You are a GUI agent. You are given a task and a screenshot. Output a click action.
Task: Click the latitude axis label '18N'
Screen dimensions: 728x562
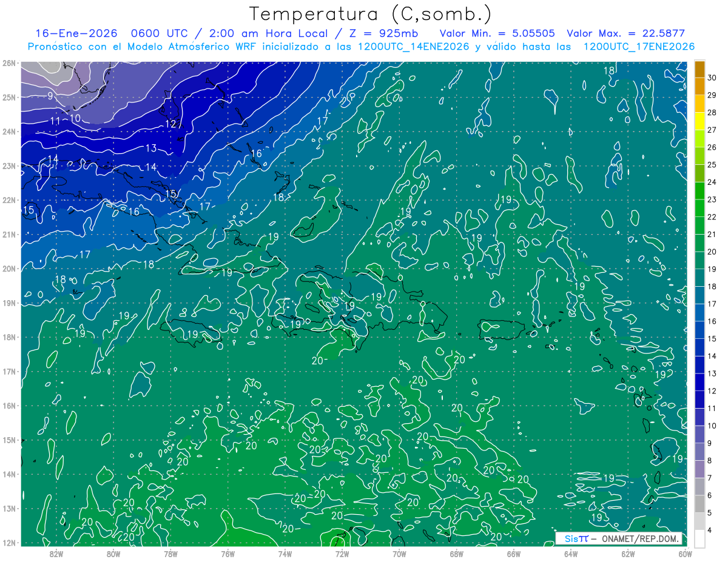9,337
